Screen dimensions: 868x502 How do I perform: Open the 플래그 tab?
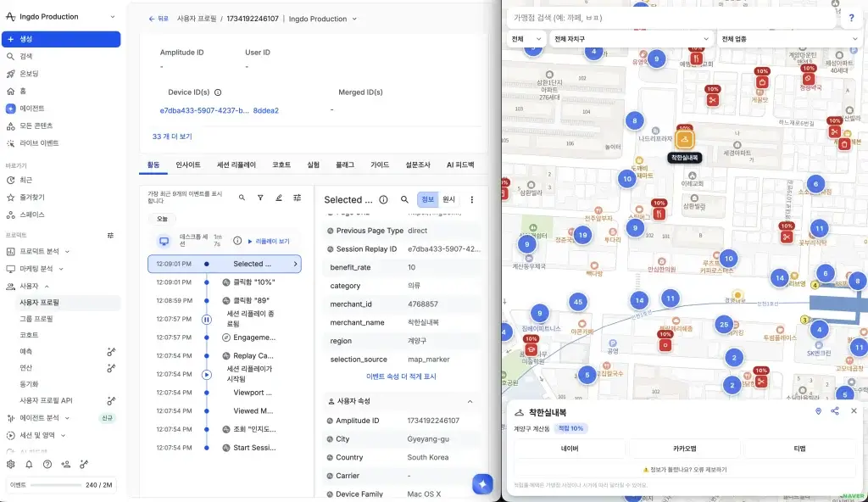[x=345, y=165]
